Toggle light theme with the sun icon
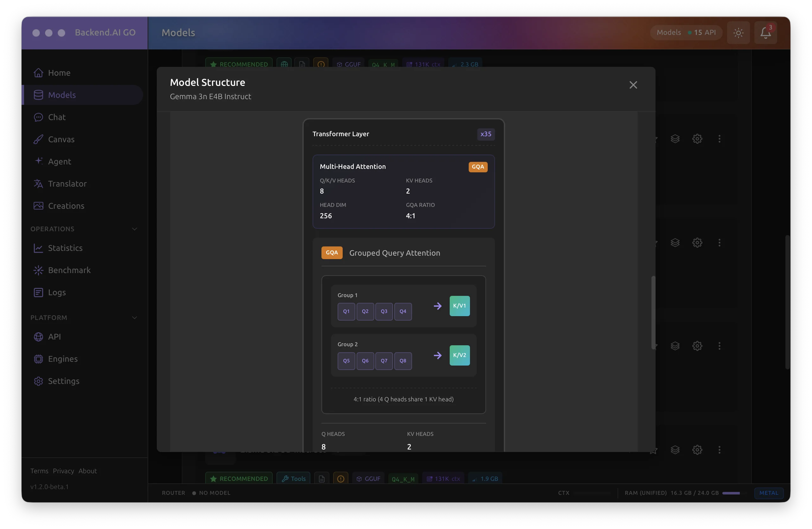Screen dimensions: 812x529 [738, 33]
